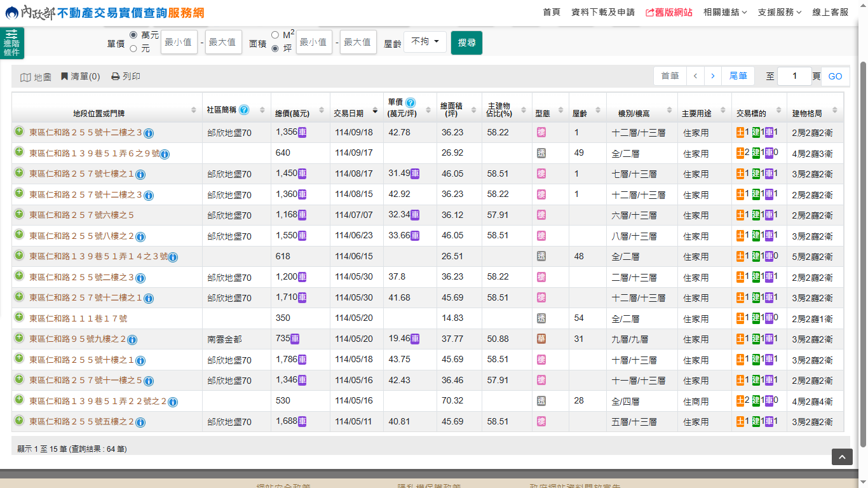Open the 屋齡 不拘 dropdown
868x488 pixels.
click(425, 42)
